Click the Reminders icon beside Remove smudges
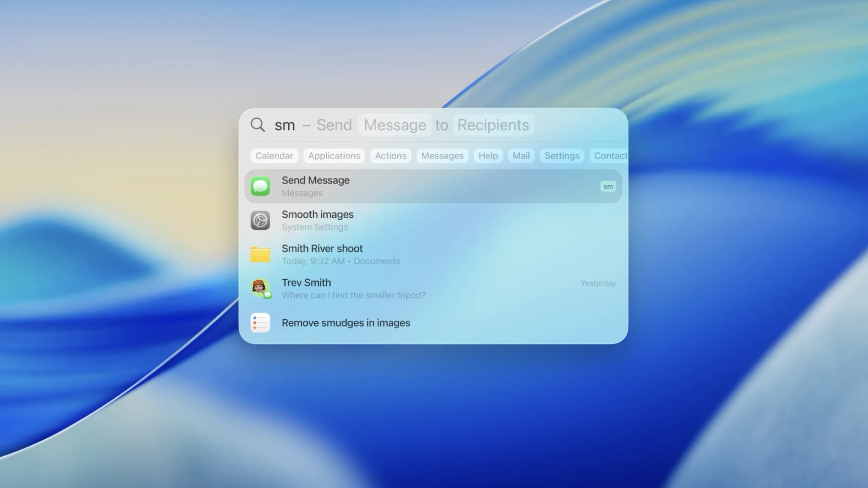This screenshot has width=868, height=488. [x=260, y=322]
